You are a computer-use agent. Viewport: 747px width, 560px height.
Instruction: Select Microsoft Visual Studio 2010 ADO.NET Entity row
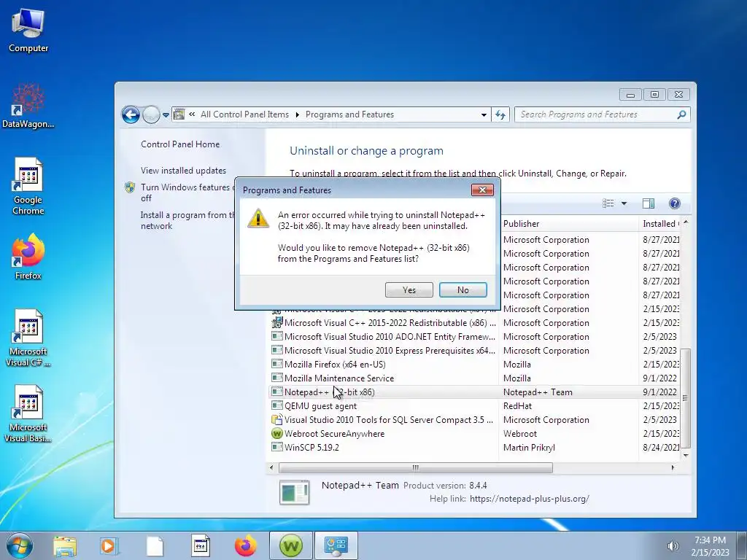pos(475,337)
